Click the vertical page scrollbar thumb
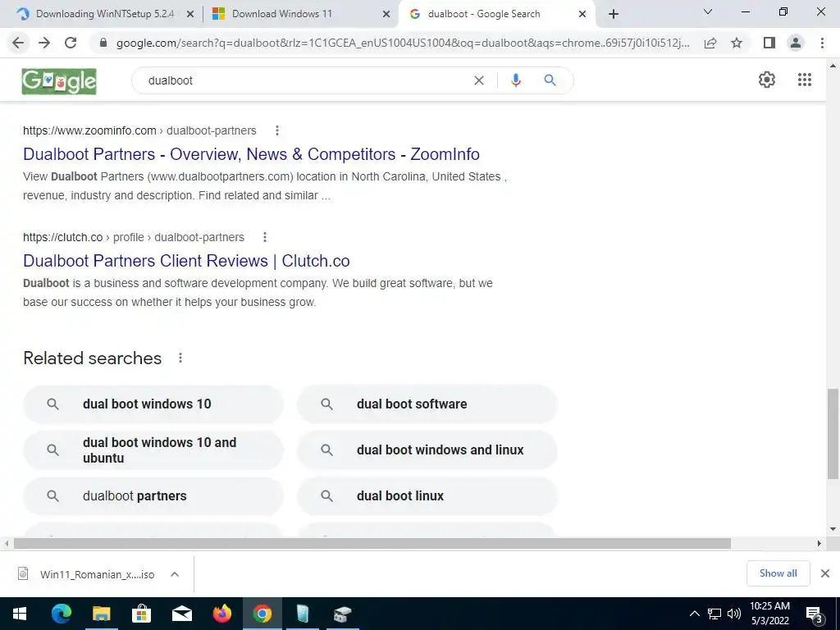Image resolution: width=840 pixels, height=630 pixels. (833, 434)
